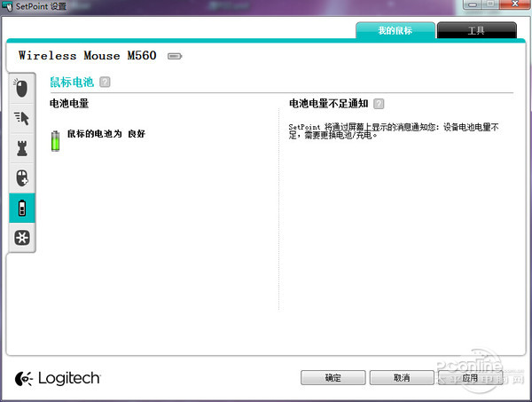532x402 pixels.
Task: Click the 鼠标的电池为 良好 status text
Action: 106,134
